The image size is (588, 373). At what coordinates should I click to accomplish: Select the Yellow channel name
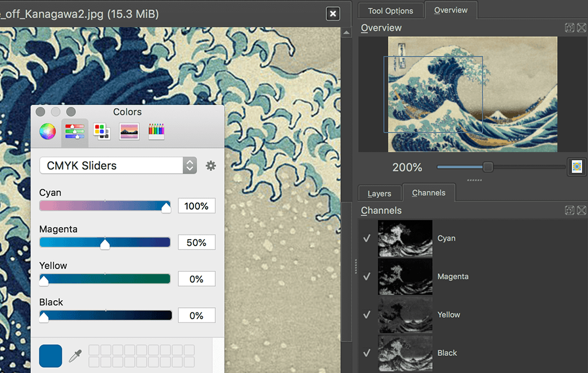coord(449,315)
